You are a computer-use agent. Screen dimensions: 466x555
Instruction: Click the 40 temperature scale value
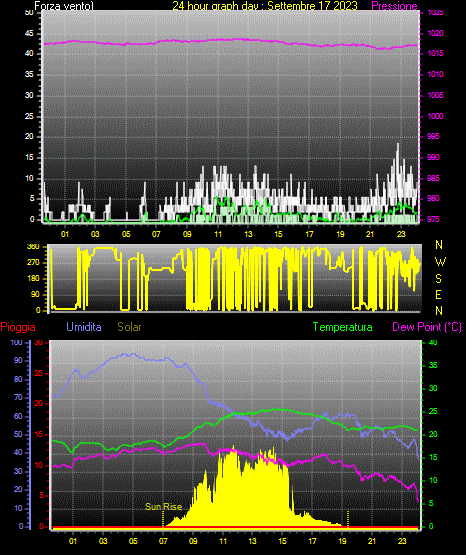coord(433,342)
